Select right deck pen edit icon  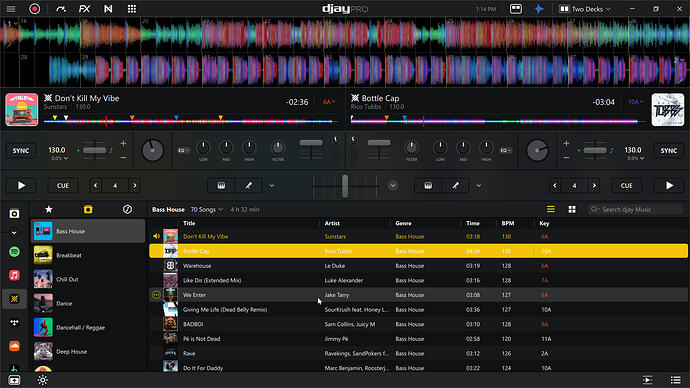(455, 186)
